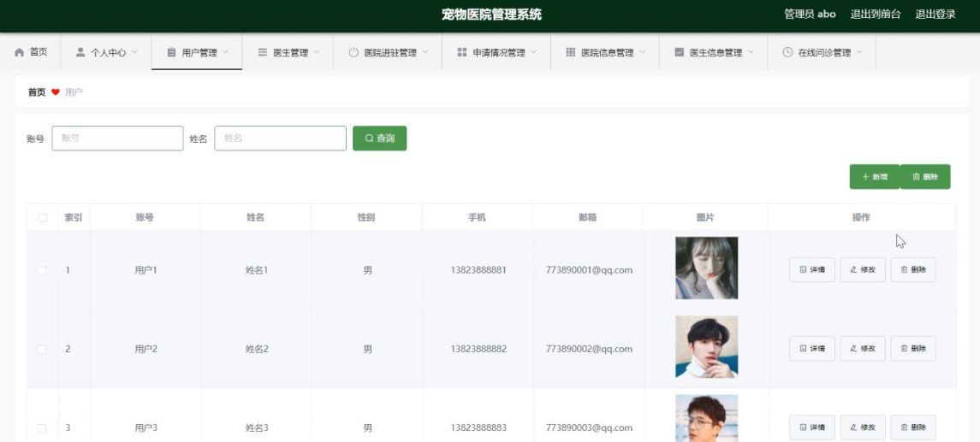Viewport: 980px width, 442px height.
Task: Expand the 医院信息管理 dropdown arrow
Action: (x=643, y=52)
